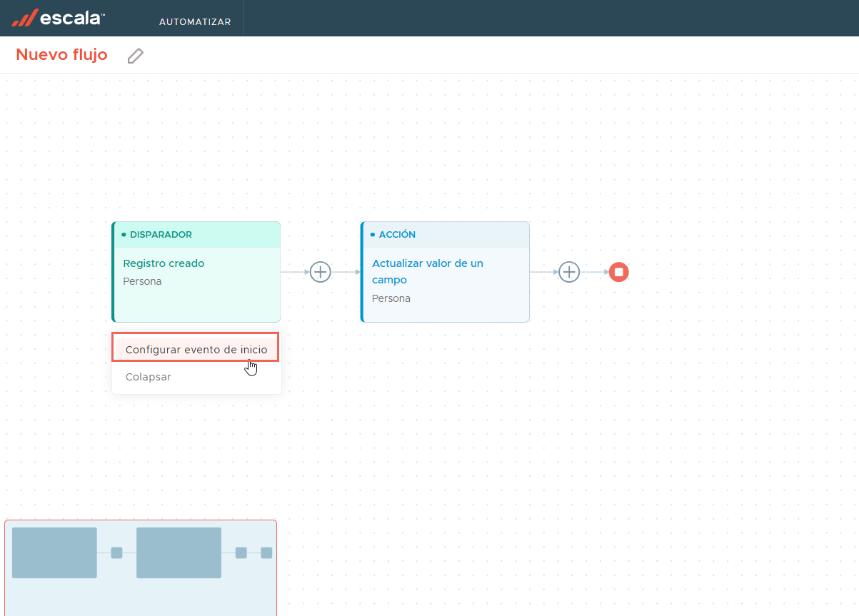Edit flow name with pencil icon

coord(135,56)
